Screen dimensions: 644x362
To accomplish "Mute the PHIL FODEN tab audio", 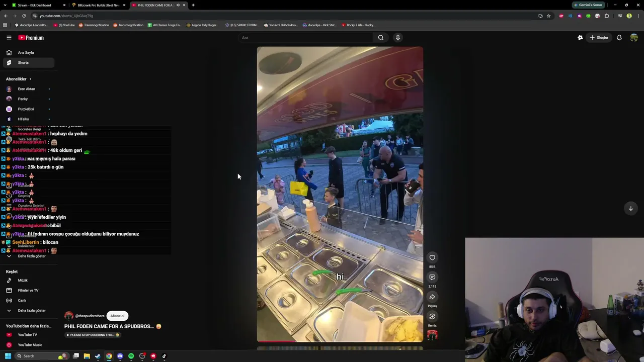I will (x=178, y=5).
